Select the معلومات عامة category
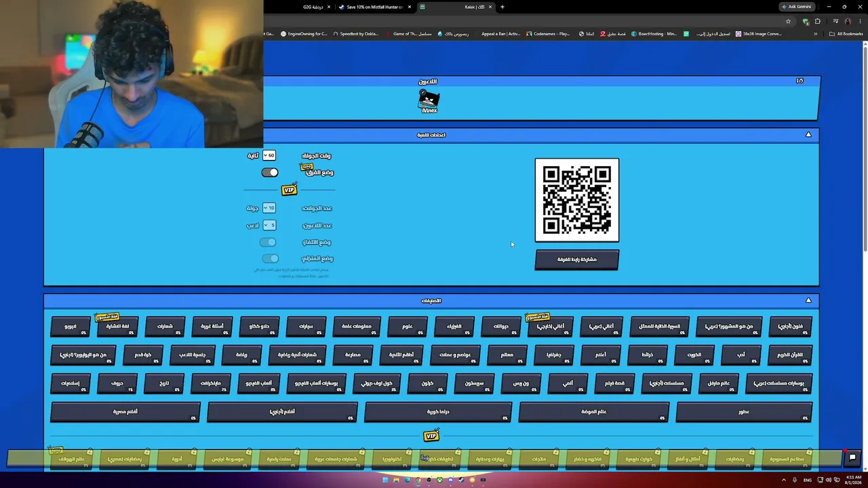This screenshot has height=488, width=868. (x=357, y=326)
